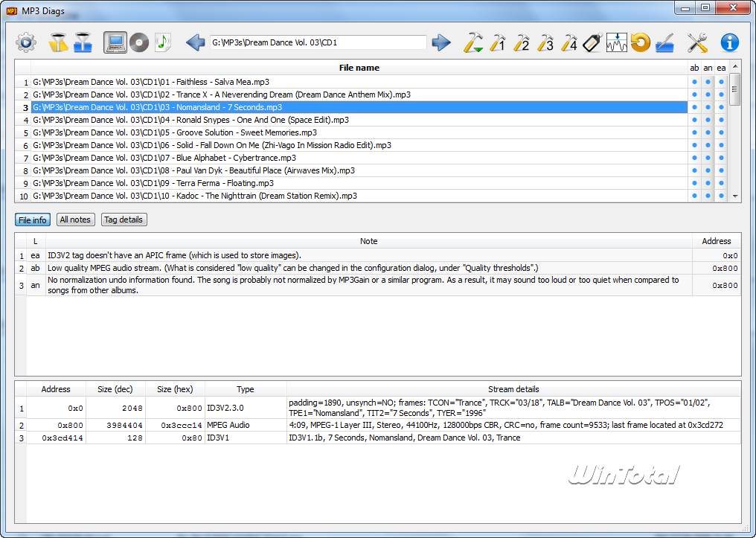Screen dimensions: 756x538
Task: Open the file renamer pencil icon
Action: [665, 43]
